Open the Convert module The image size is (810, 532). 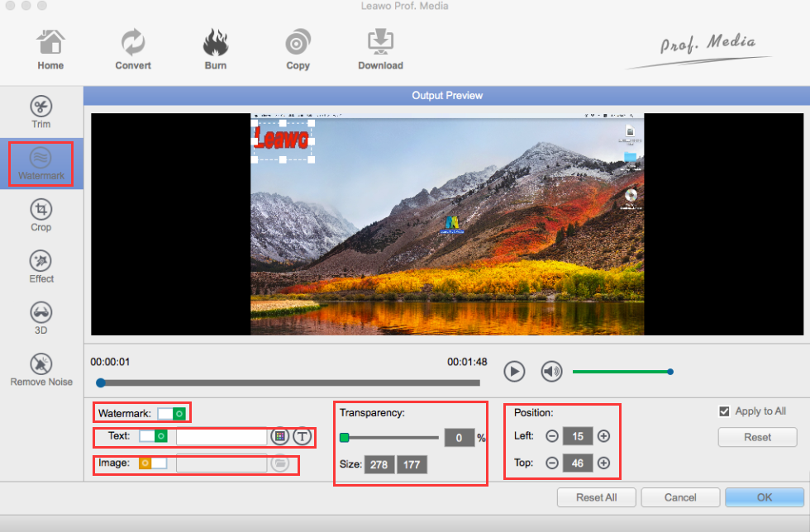click(x=133, y=50)
